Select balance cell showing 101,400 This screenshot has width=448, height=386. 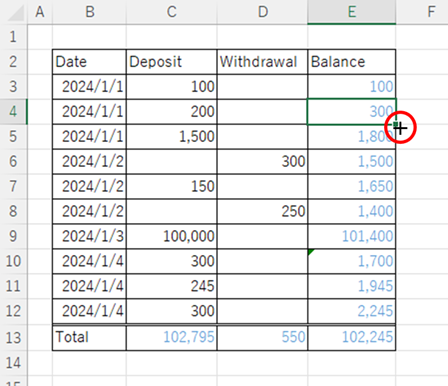click(352, 236)
